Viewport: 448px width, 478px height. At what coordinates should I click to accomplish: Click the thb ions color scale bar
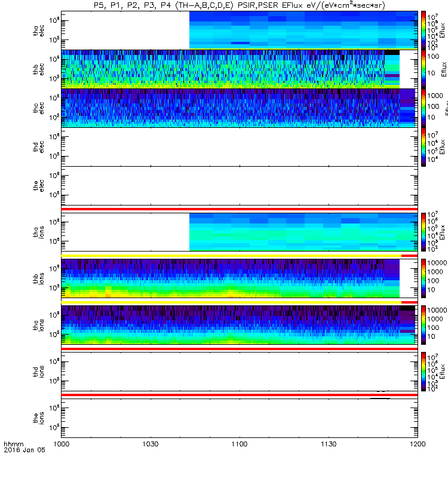click(x=424, y=278)
